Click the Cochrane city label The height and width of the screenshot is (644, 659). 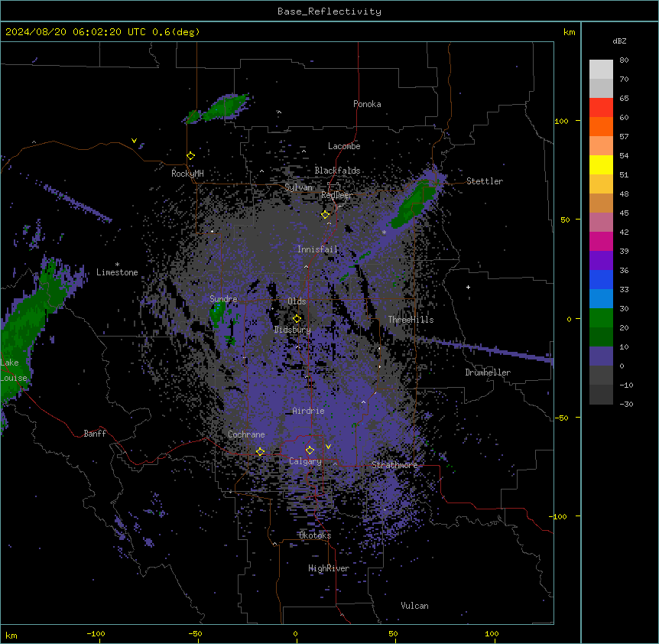click(x=246, y=434)
